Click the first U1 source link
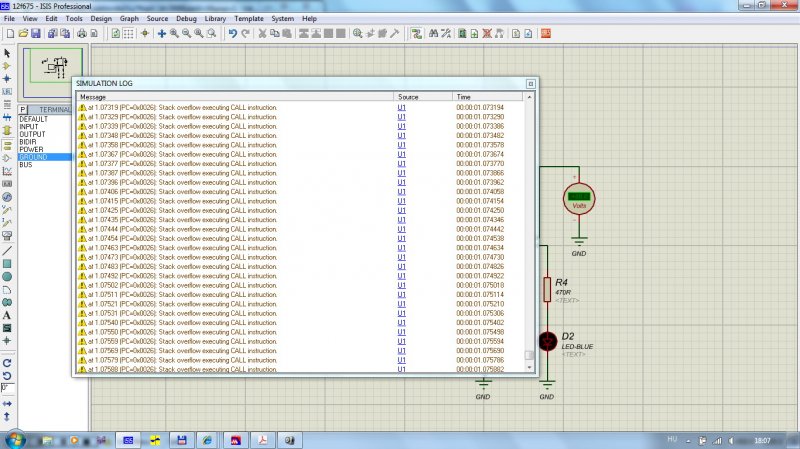The height and width of the screenshot is (449, 800). [x=401, y=106]
